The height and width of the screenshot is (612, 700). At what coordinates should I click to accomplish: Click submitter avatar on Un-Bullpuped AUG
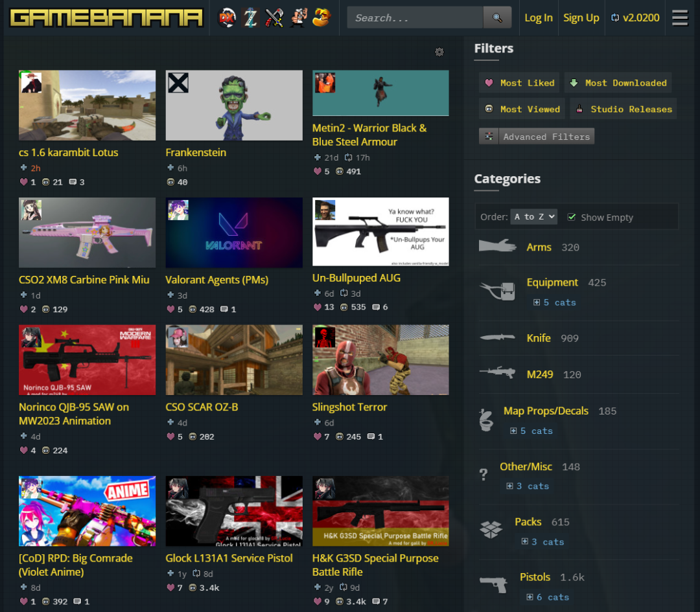[325, 210]
